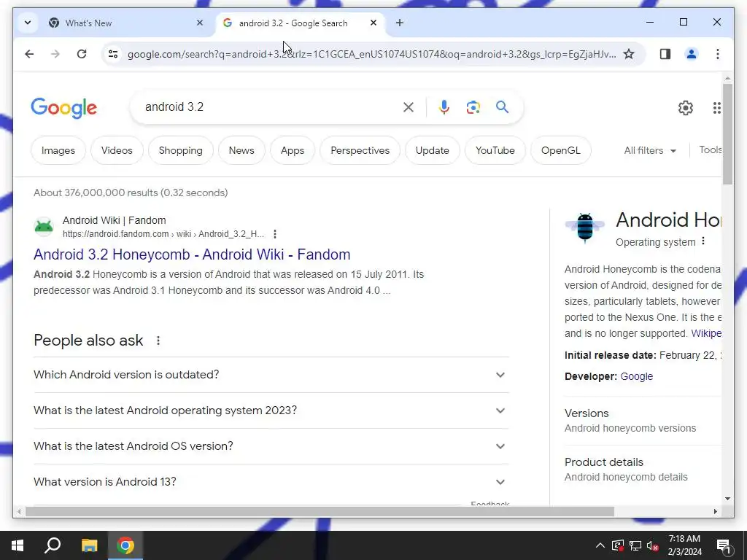Filter results by News
The image size is (747, 560).
241,150
